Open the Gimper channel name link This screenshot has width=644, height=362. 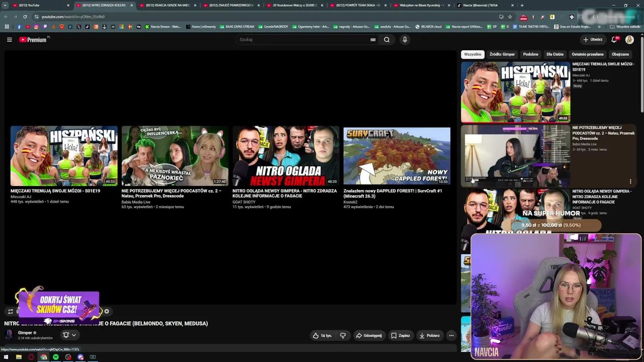pyautogui.click(x=25, y=333)
